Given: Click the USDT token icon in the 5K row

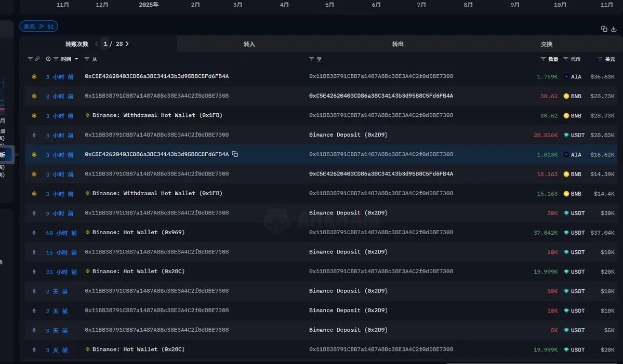Looking at the screenshot, I should point(566,330).
